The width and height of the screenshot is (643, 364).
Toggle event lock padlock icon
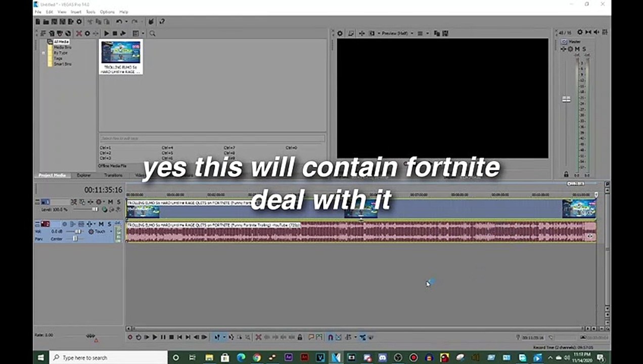tap(300, 337)
